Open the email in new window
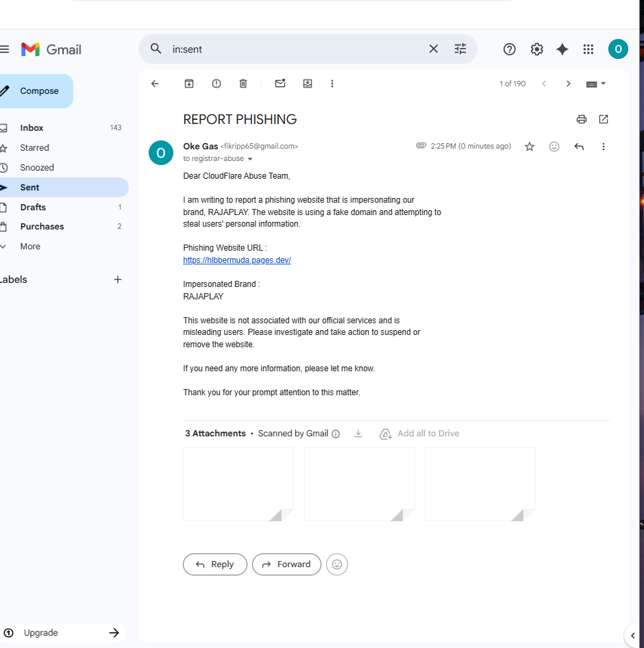This screenshot has width=644, height=648. (x=604, y=119)
